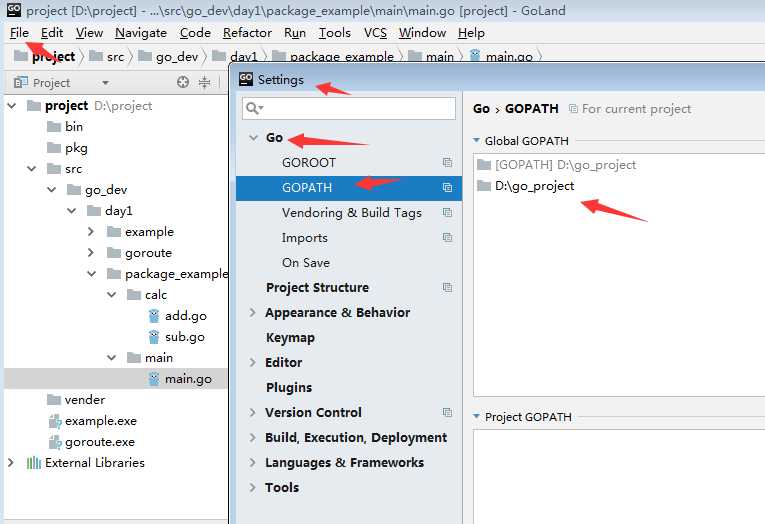Open the Help menu

(471, 33)
